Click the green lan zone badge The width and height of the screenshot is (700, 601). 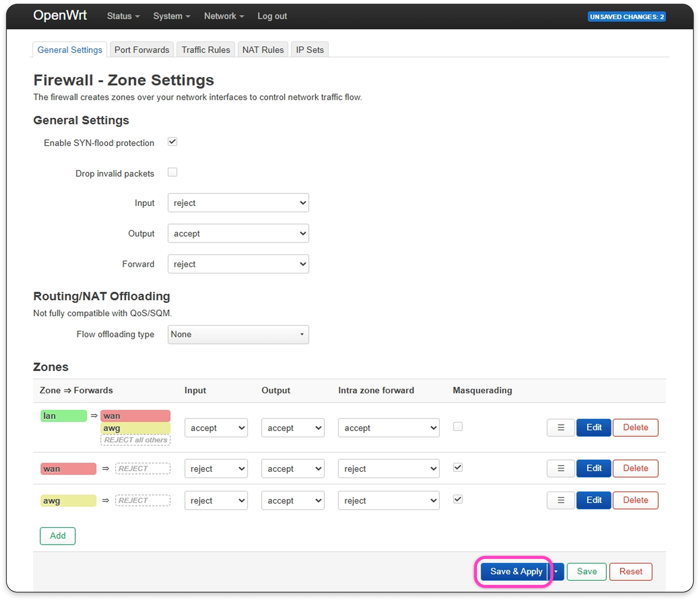[x=64, y=416]
